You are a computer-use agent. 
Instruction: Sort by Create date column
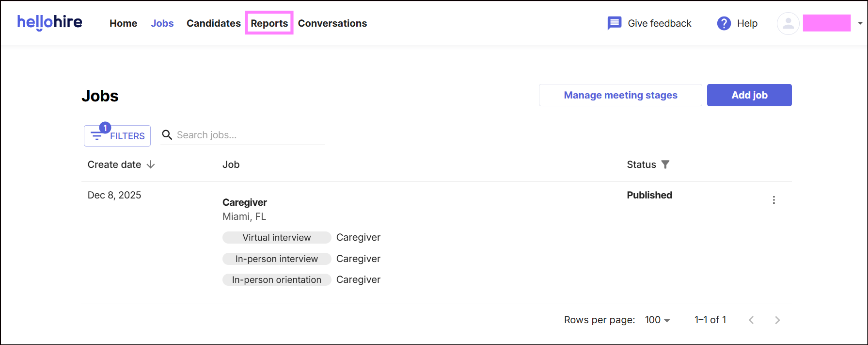[114, 164]
